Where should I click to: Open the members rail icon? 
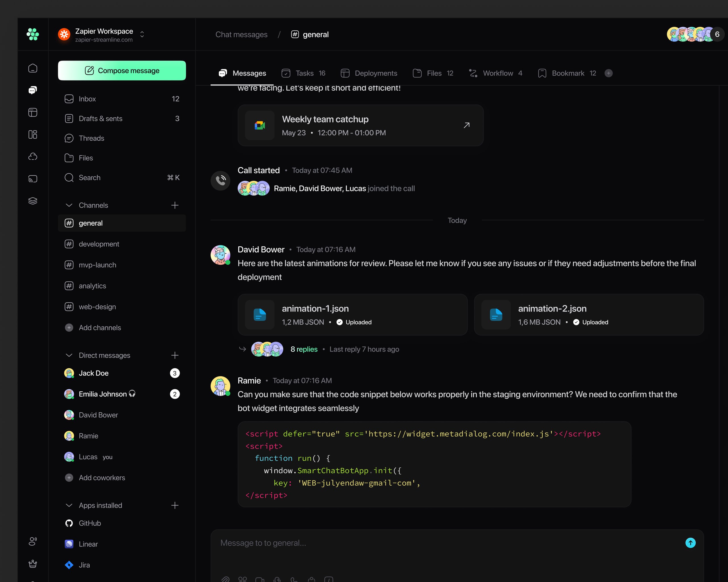pyautogui.click(x=33, y=541)
